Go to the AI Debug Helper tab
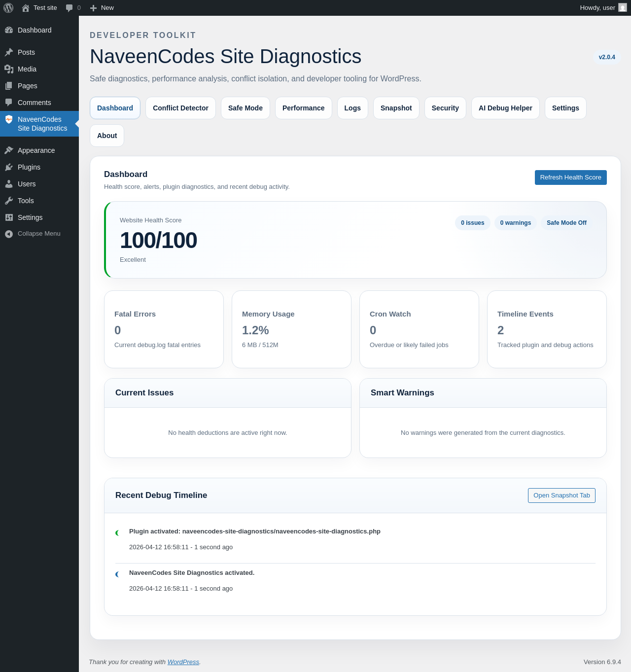Image resolution: width=631 pixels, height=672 pixels. tap(505, 108)
